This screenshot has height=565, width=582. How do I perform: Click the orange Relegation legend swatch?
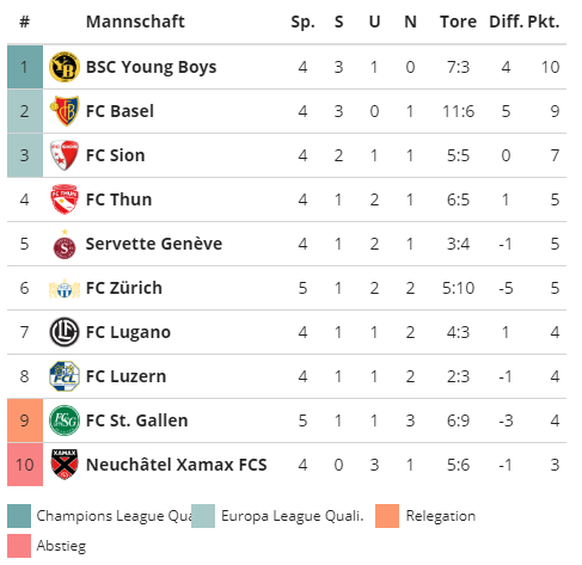tap(387, 516)
